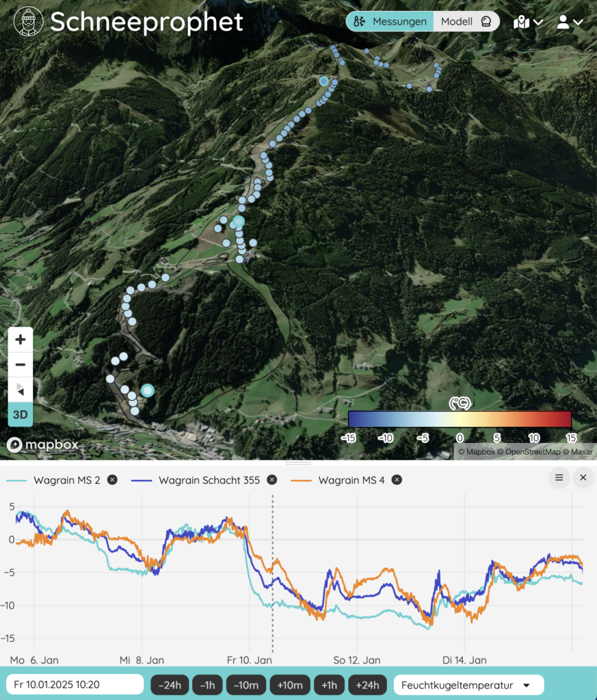This screenshot has height=700, width=597.
Task: Remove Wagrain MS 2 series
Action: click(x=113, y=480)
